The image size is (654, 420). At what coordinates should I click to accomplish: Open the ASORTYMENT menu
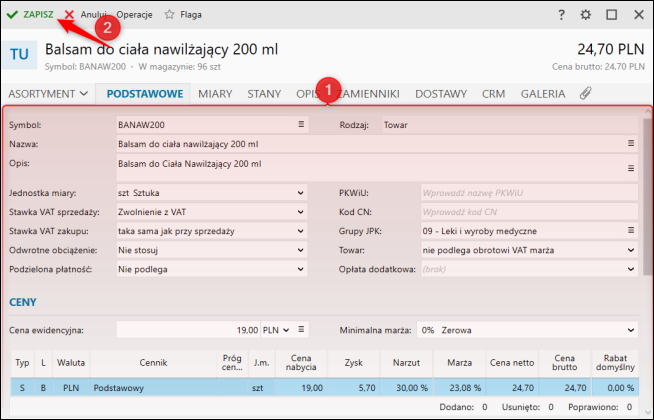[x=55, y=94]
